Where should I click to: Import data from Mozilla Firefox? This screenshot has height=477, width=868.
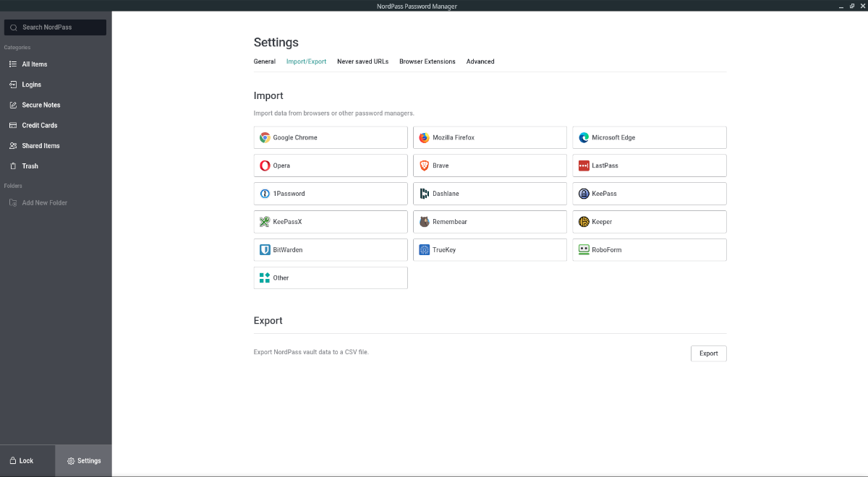[490, 137]
